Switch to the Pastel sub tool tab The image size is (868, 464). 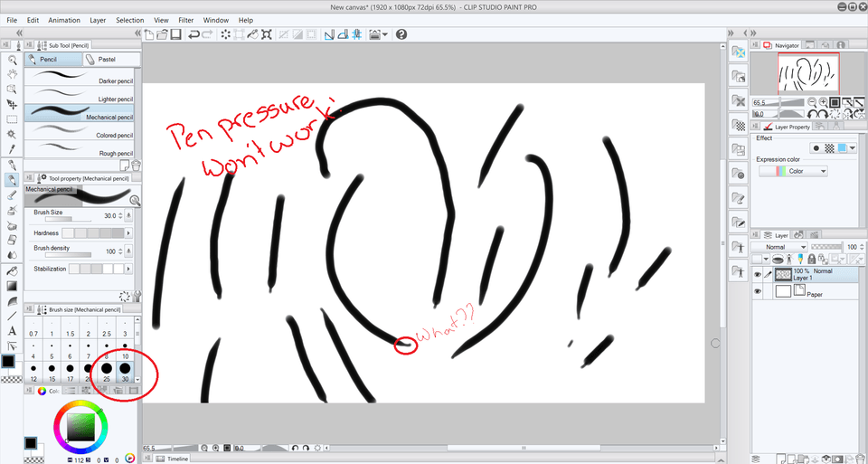click(111, 59)
